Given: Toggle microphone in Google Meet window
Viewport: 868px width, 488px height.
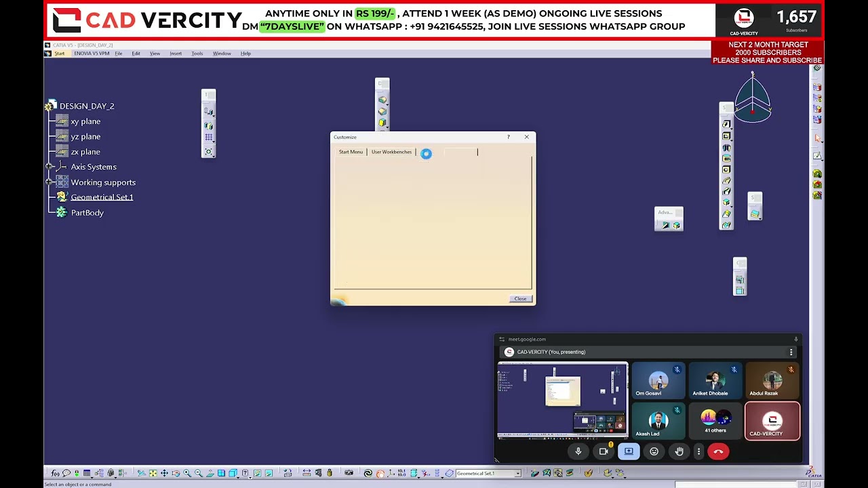Looking at the screenshot, I should pyautogui.click(x=578, y=451).
